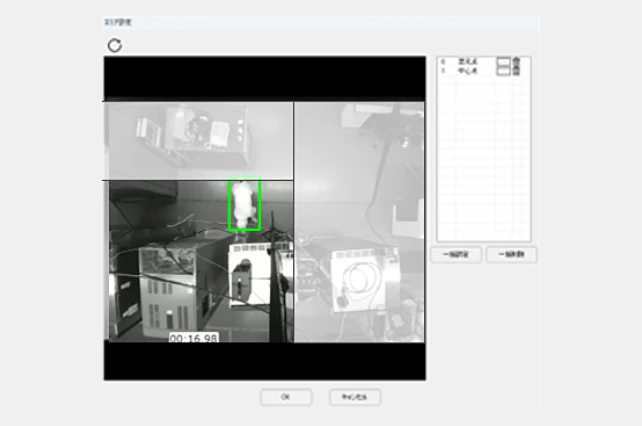Click the white swatch box in row 1
Screen dimensions: 642x426
point(503,71)
